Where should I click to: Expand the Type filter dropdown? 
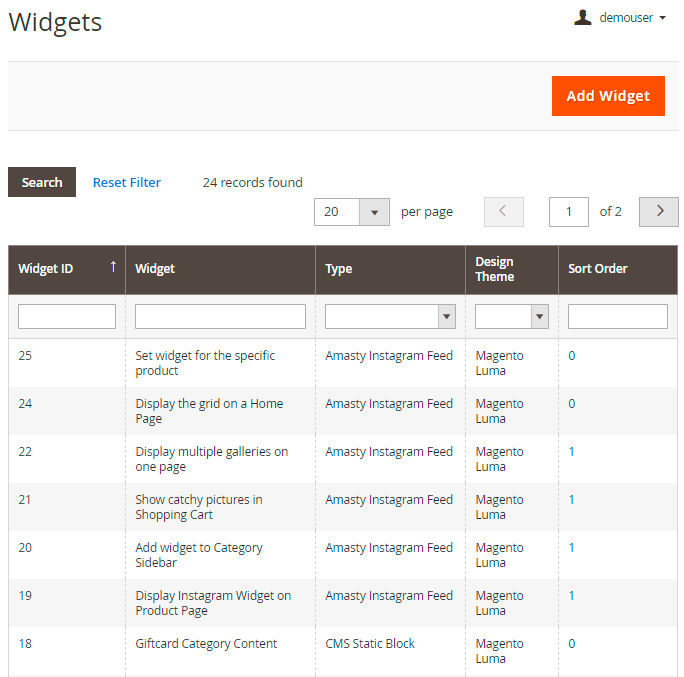[446, 317]
